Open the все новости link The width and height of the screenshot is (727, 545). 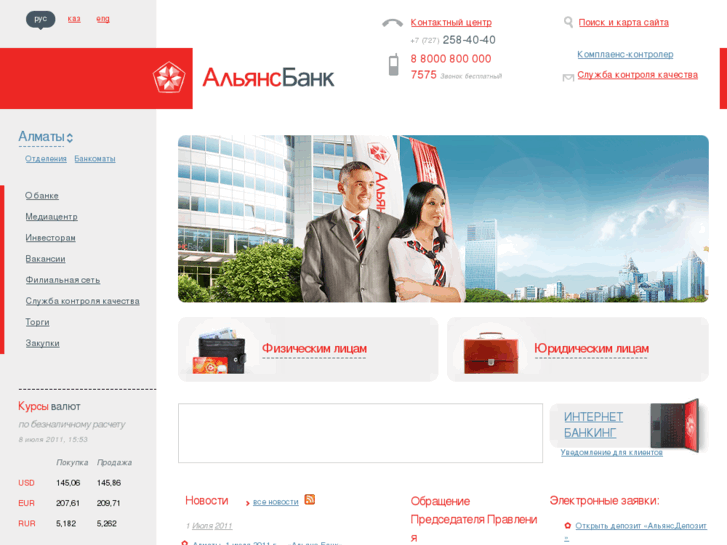click(276, 502)
